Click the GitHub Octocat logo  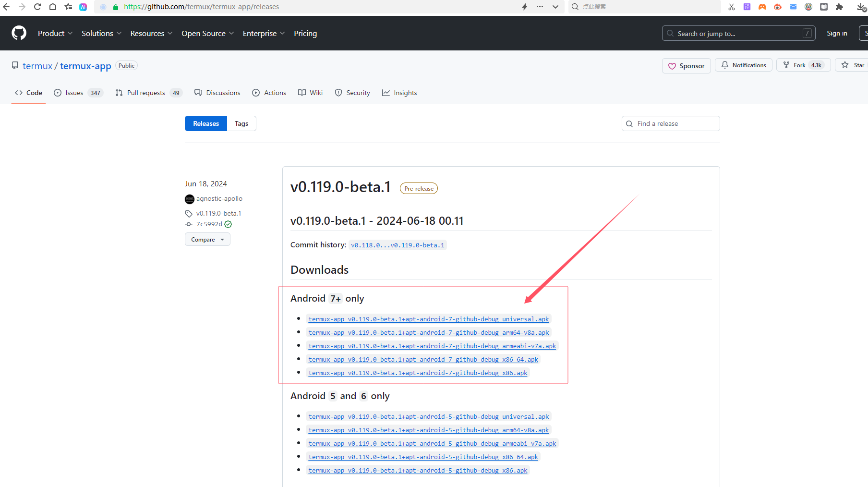coord(19,33)
